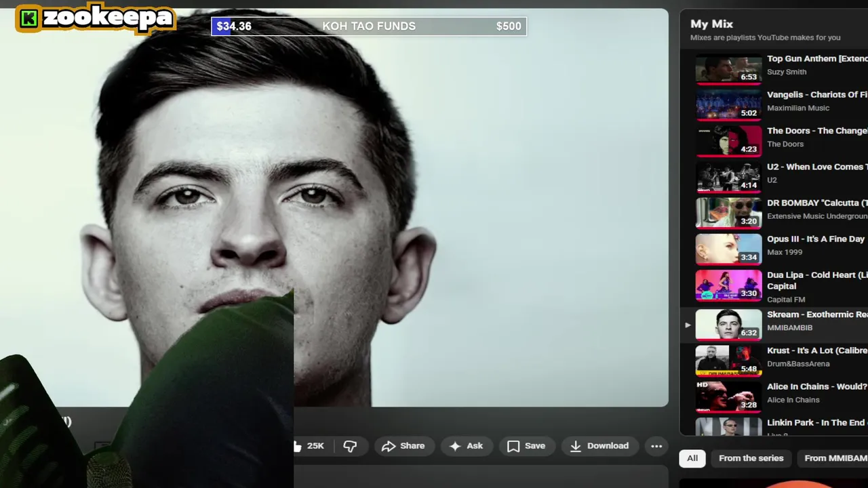The image size is (868, 488).
Task: Click the Krust - It's A Lot title
Action: tap(817, 350)
